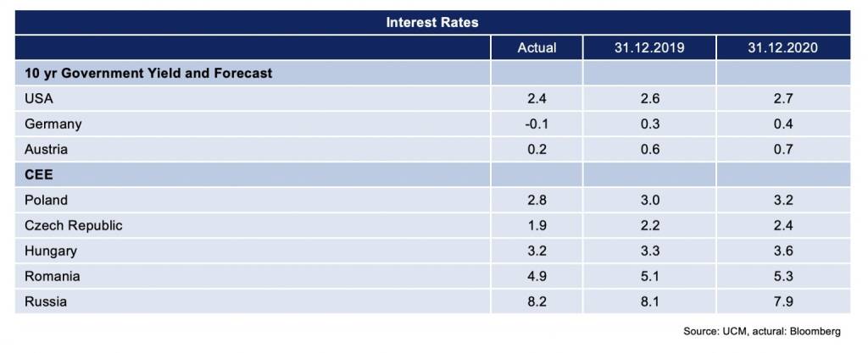Click the 31.12.2020 column header

pos(782,47)
